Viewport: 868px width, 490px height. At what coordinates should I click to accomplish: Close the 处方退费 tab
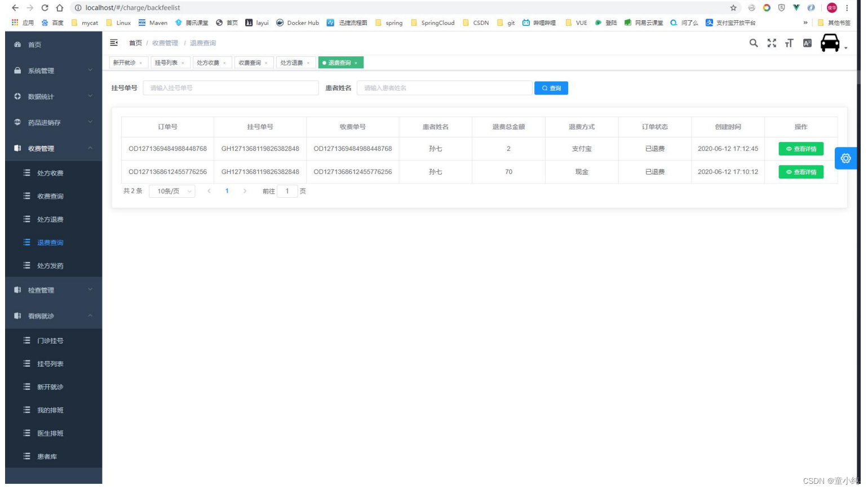click(x=308, y=63)
